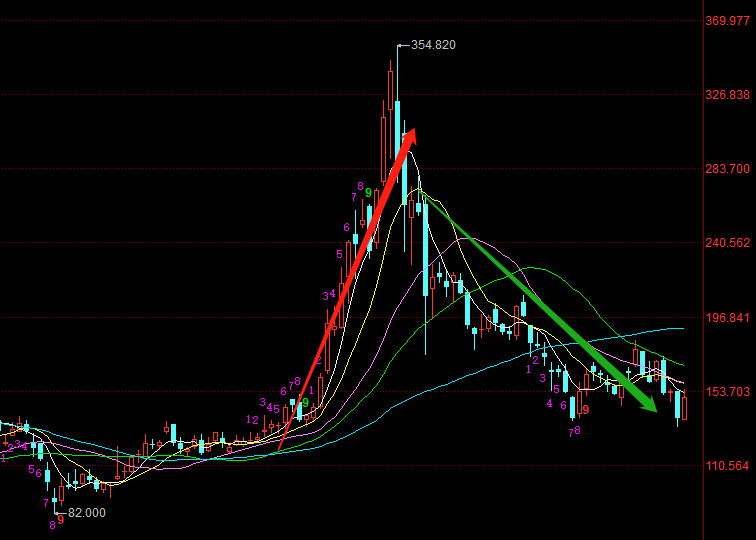Image resolution: width=756 pixels, height=540 pixels.
Task: Click the 153.703 price level label
Action: click(728, 392)
